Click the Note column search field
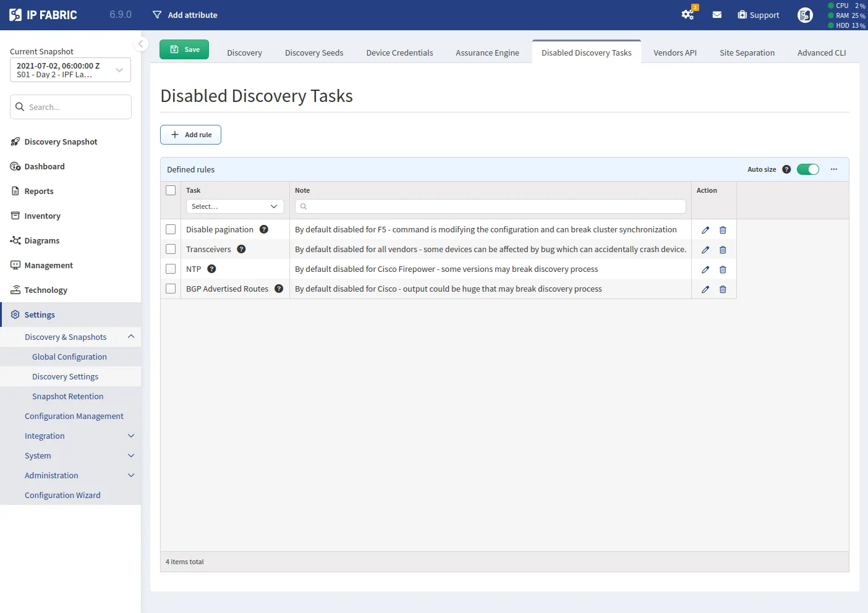Screen dimensions: 868x613 pyautogui.click(x=491, y=206)
